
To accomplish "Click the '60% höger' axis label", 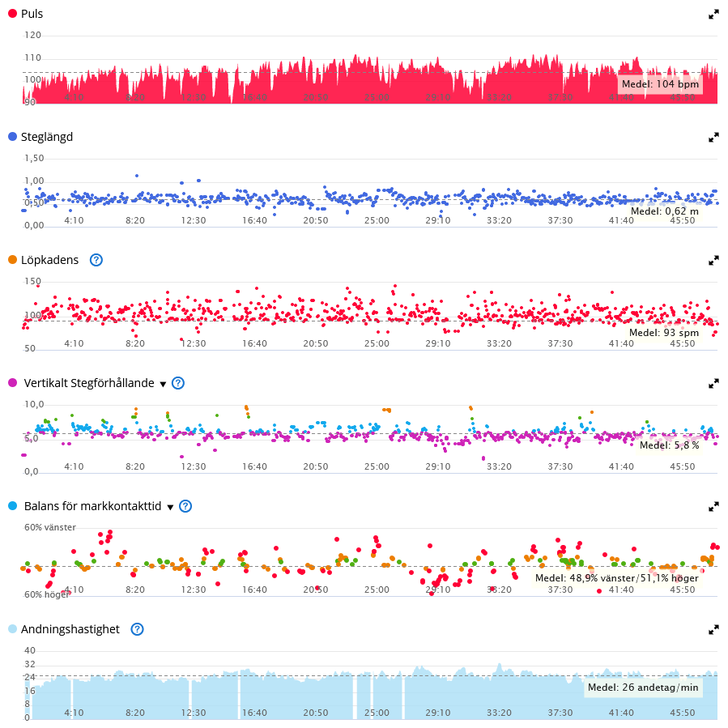I will click(47, 594).
